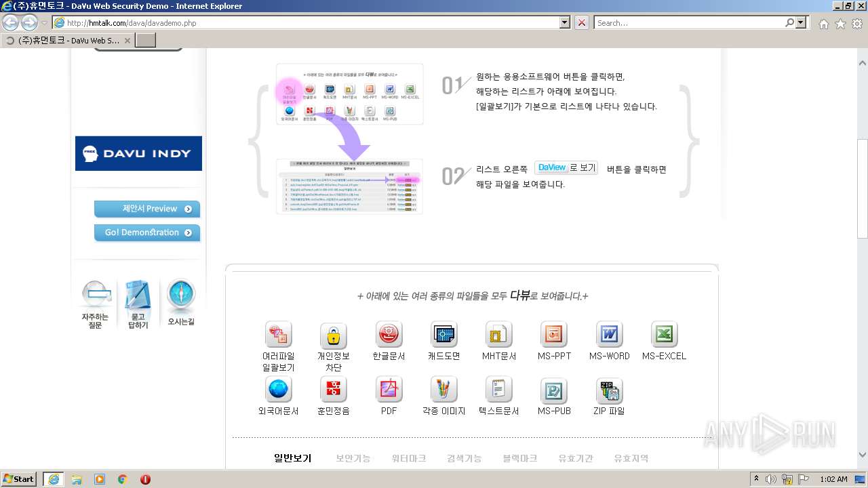Open browser Tools gear icon
The height and width of the screenshot is (488, 868).
click(x=857, y=24)
